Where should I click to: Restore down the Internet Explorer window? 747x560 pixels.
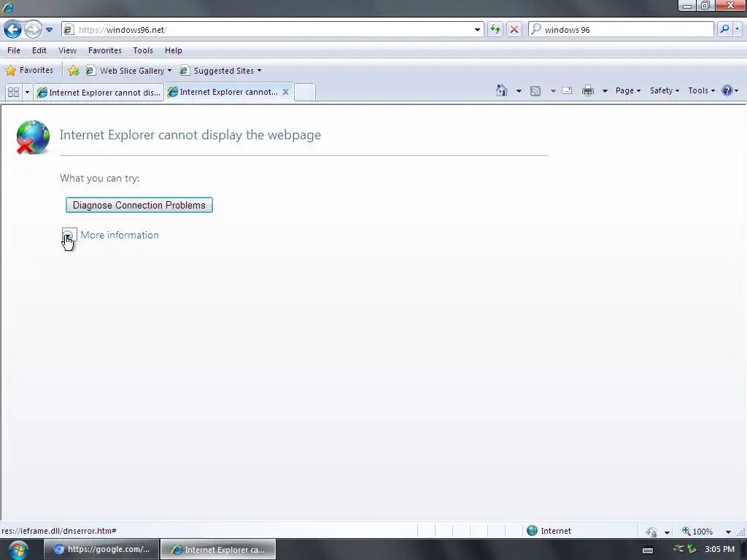[x=705, y=6]
